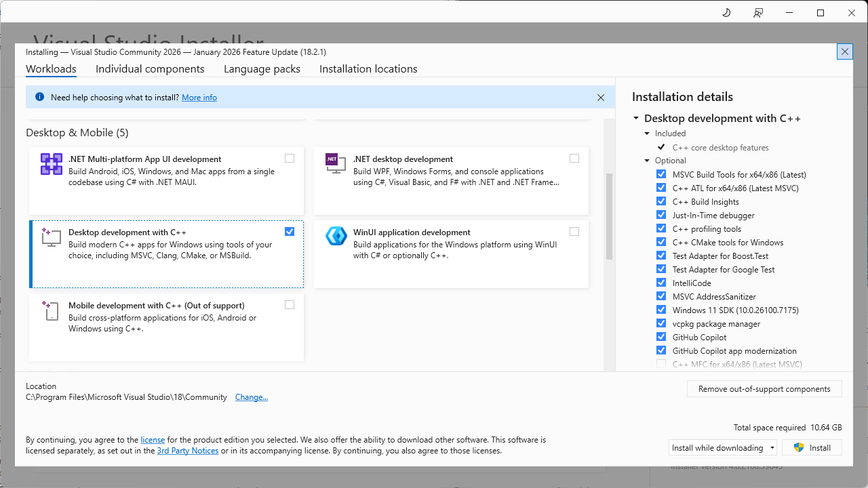Select the Desktop & Mobile (5) heading
This screenshot has height=488, width=868.
pyautogui.click(x=77, y=133)
